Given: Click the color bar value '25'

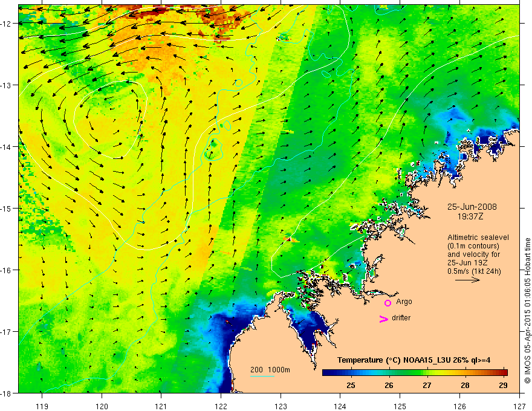Looking at the screenshot, I should pyautogui.click(x=351, y=385).
